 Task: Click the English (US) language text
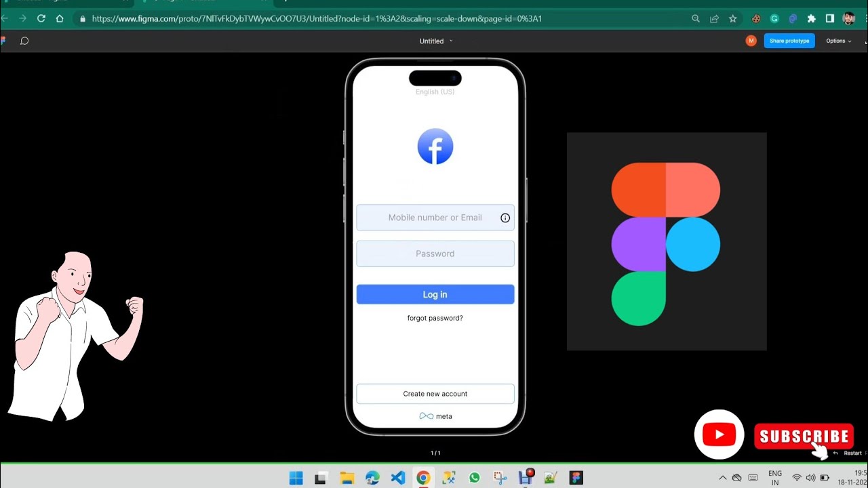pyautogui.click(x=435, y=91)
